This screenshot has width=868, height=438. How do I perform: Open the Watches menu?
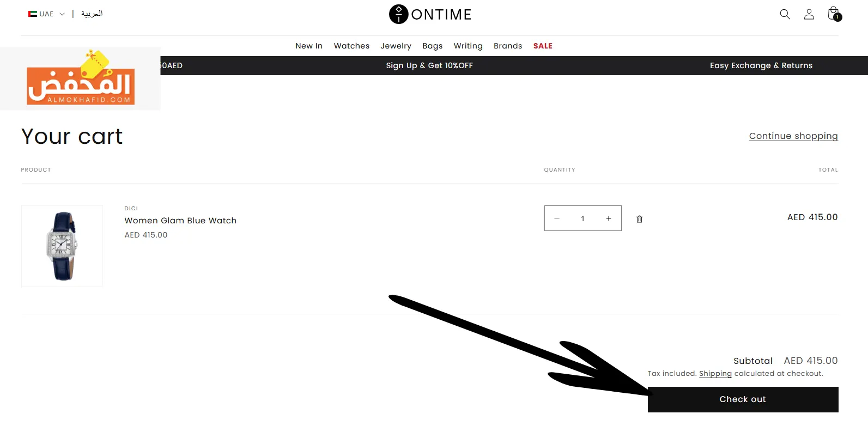[x=351, y=46]
